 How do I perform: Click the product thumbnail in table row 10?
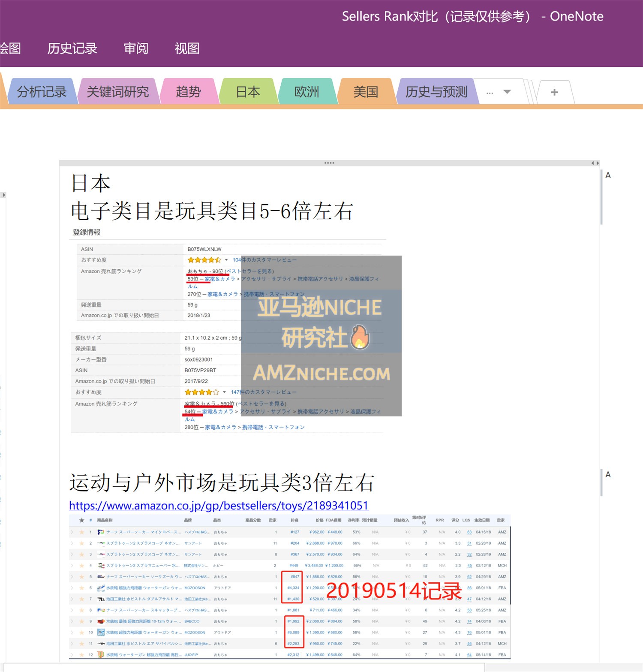click(101, 633)
